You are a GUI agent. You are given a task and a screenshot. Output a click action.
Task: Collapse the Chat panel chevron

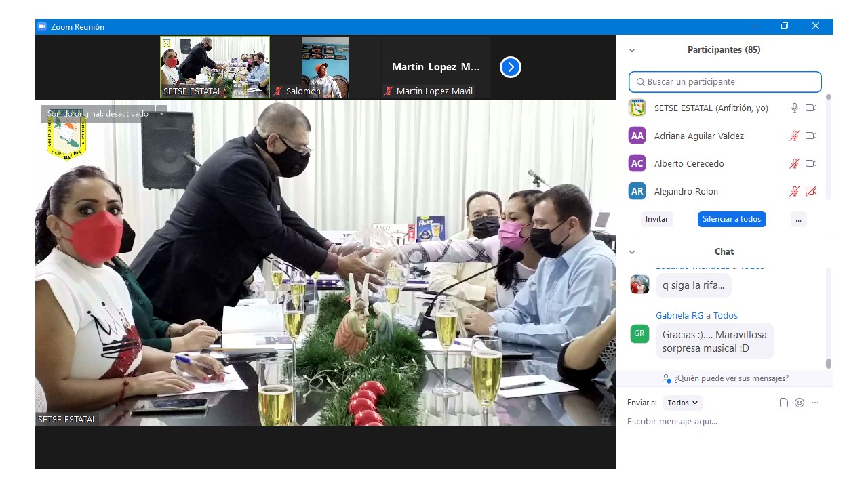tap(632, 252)
